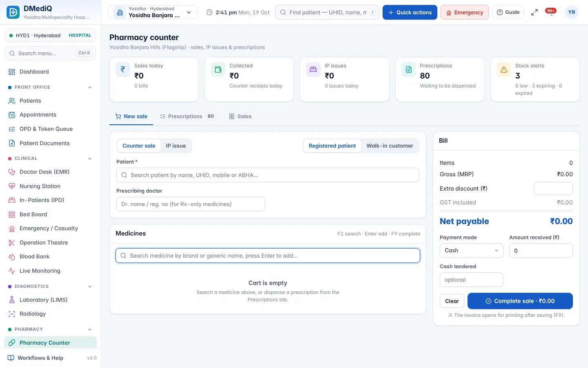This screenshot has height=368, width=588.
Task: Open In-Patients (IPD) module
Action: [x=50, y=200]
